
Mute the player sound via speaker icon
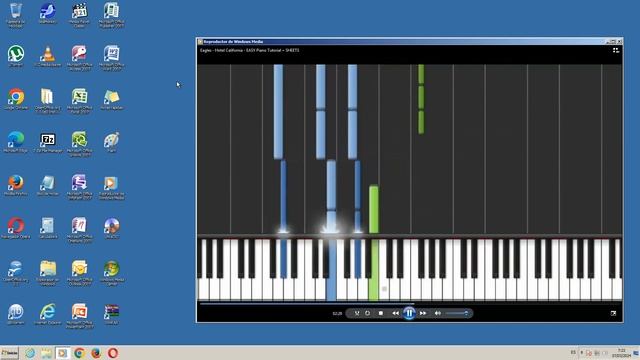coord(438,313)
